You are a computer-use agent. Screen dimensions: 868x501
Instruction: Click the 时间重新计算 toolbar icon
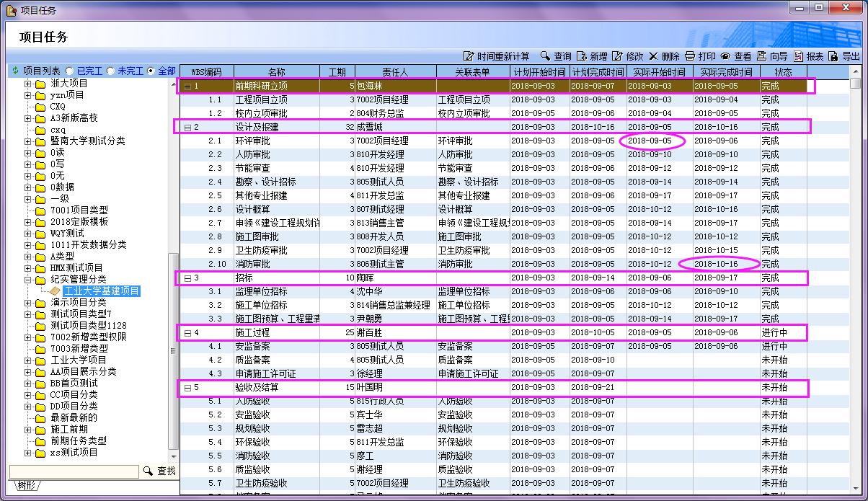pos(469,56)
